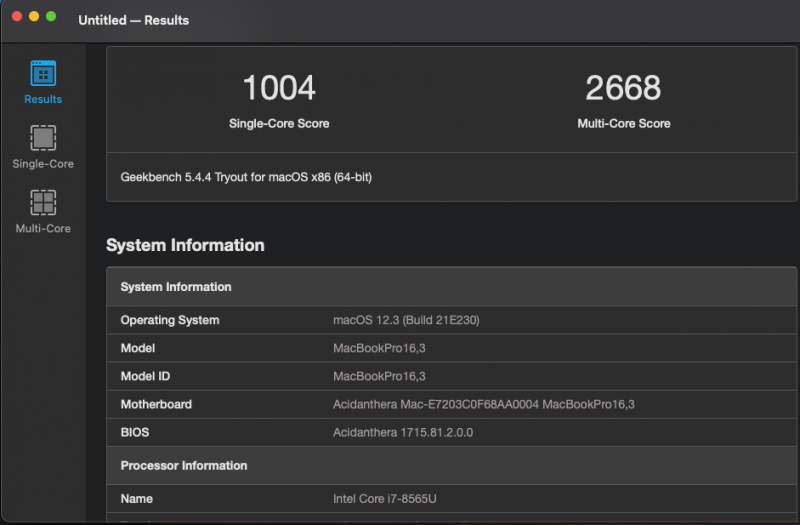Click the multi-core score value 2668

click(623, 87)
